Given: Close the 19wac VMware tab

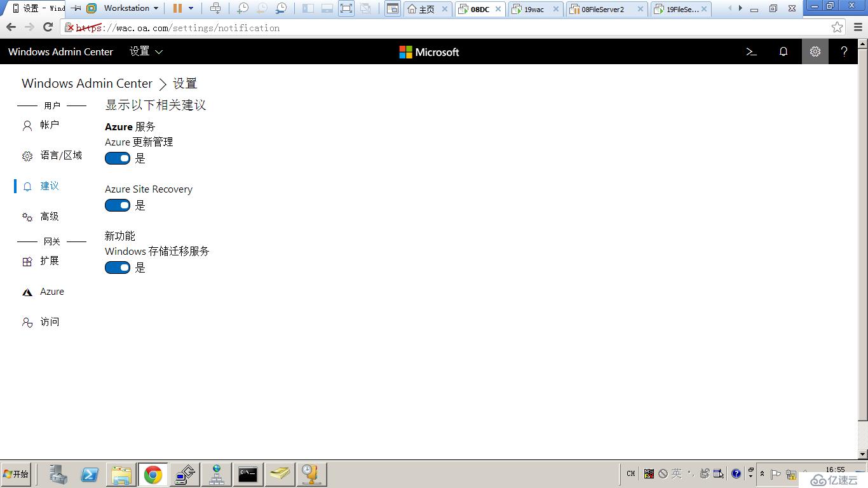Looking at the screenshot, I should pyautogui.click(x=556, y=9).
